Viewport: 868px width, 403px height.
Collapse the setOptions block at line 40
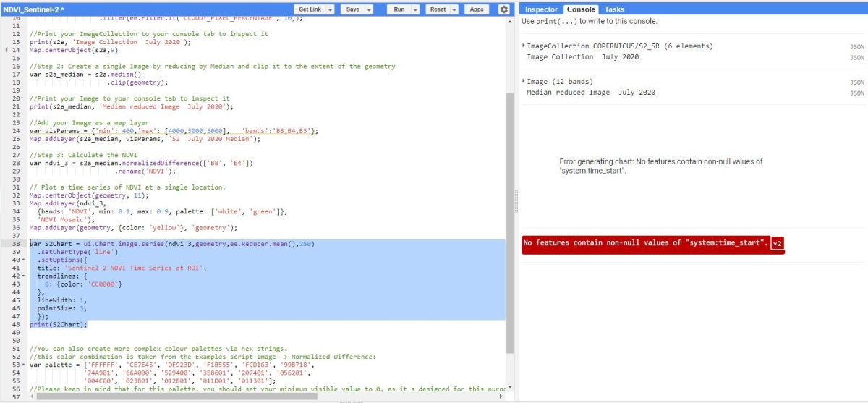tap(24, 260)
